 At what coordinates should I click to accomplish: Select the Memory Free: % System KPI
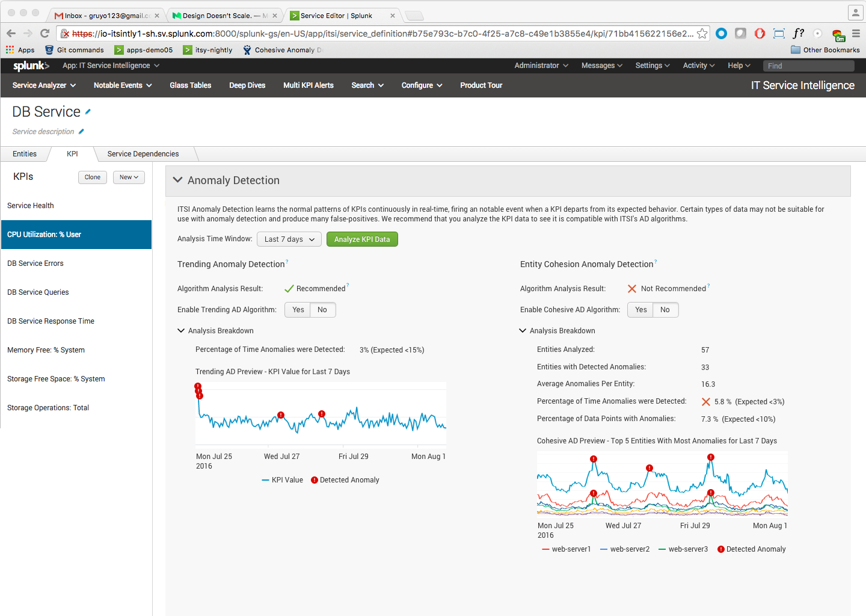click(x=76, y=350)
